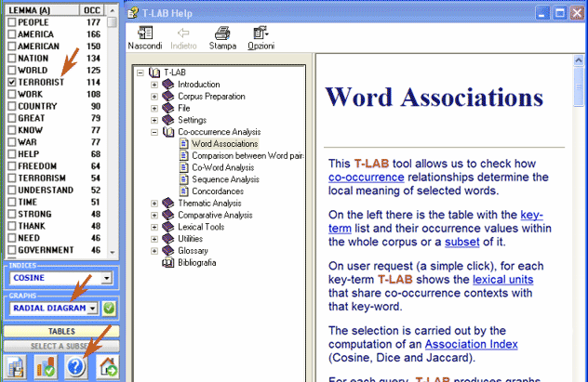Click the blue question mark help icon
588x382 pixels.
tap(76, 366)
